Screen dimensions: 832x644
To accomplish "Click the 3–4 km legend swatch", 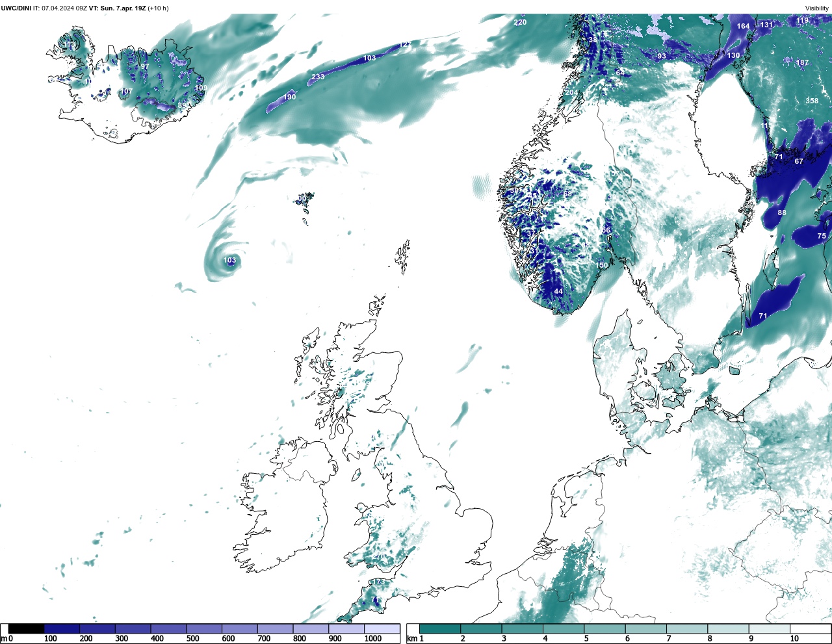I will (x=523, y=628).
